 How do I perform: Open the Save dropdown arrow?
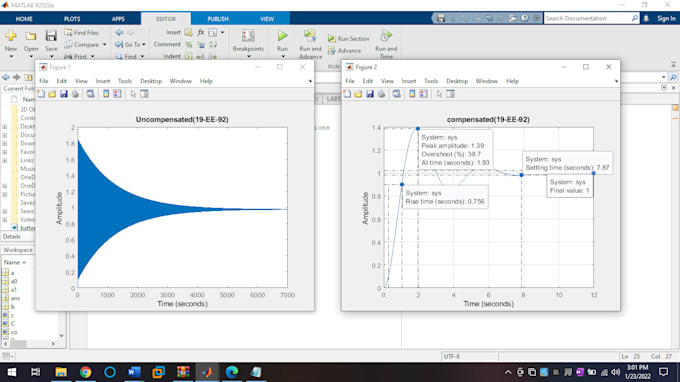(51, 56)
